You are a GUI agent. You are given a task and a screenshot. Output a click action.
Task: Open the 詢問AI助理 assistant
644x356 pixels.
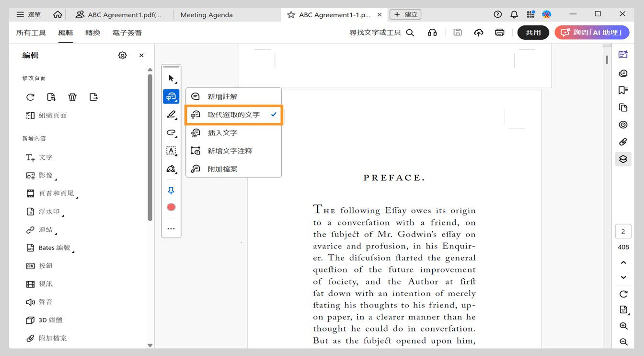(592, 32)
